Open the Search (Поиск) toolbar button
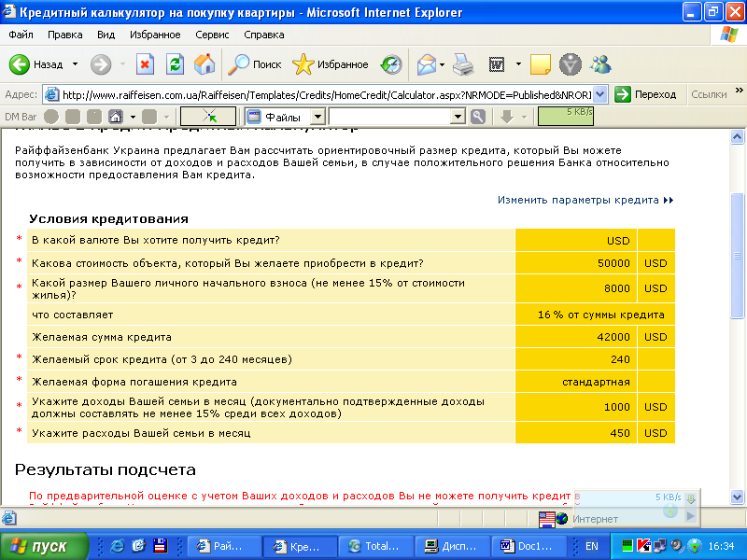This screenshot has height=560, width=747. pos(255,64)
